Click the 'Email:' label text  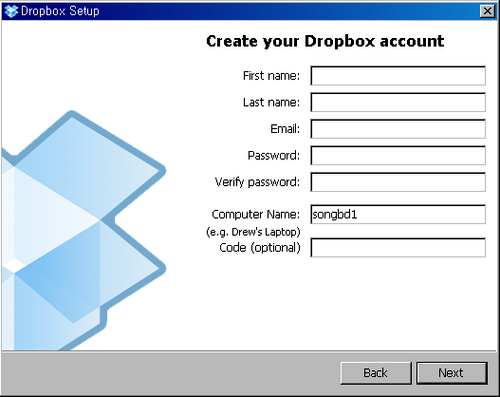[285, 129]
